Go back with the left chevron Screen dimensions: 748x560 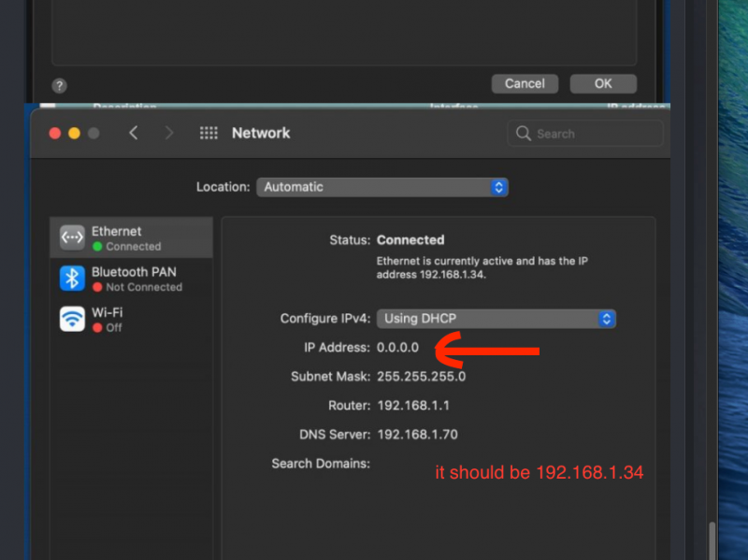coord(134,133)
